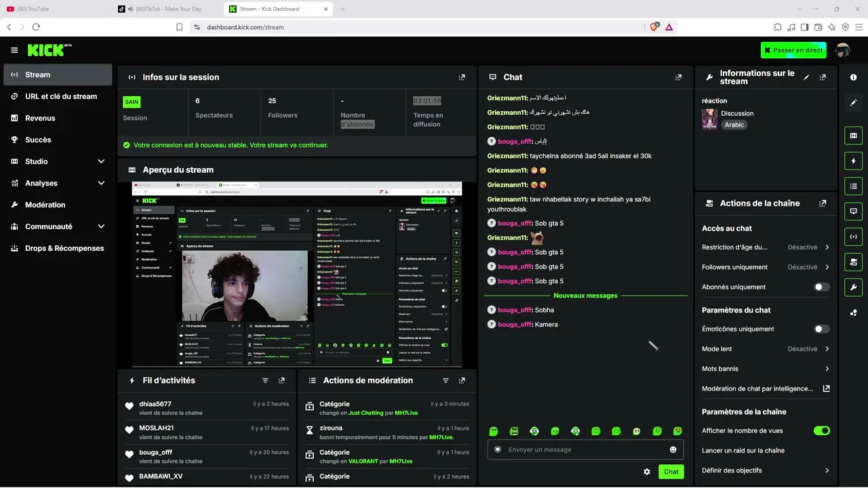Screen dimensions: 868x488
Task: Select Stream in the left sidebar
Action: pos(58,75)
